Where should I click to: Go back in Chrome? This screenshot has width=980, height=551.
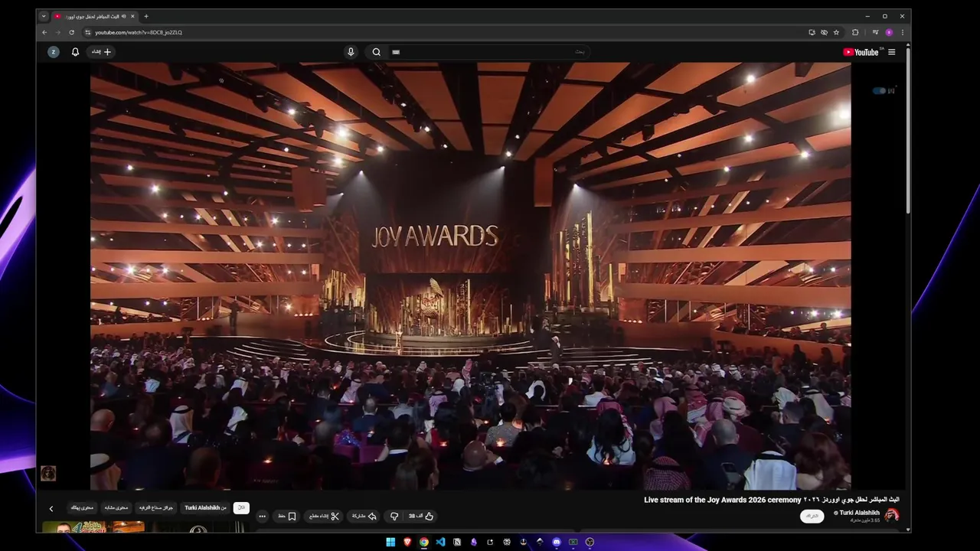(x=44, y=32)
